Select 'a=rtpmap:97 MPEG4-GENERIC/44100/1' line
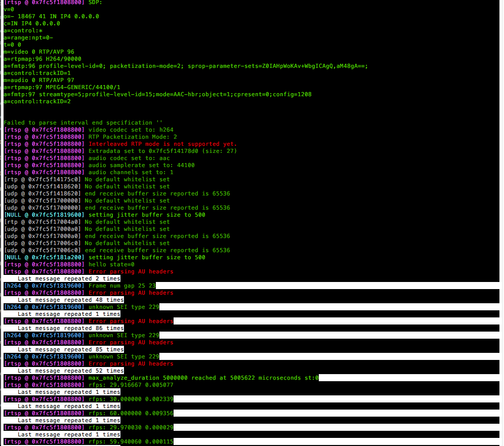The image size is (504, 446). (x=62, y=87)
